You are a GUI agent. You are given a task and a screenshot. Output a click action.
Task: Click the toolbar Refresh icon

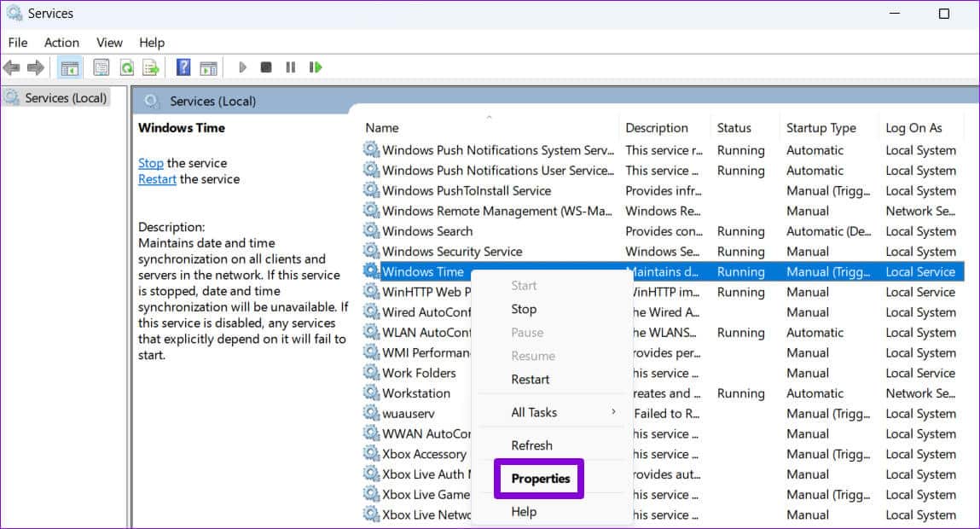(x=127, y=67)
